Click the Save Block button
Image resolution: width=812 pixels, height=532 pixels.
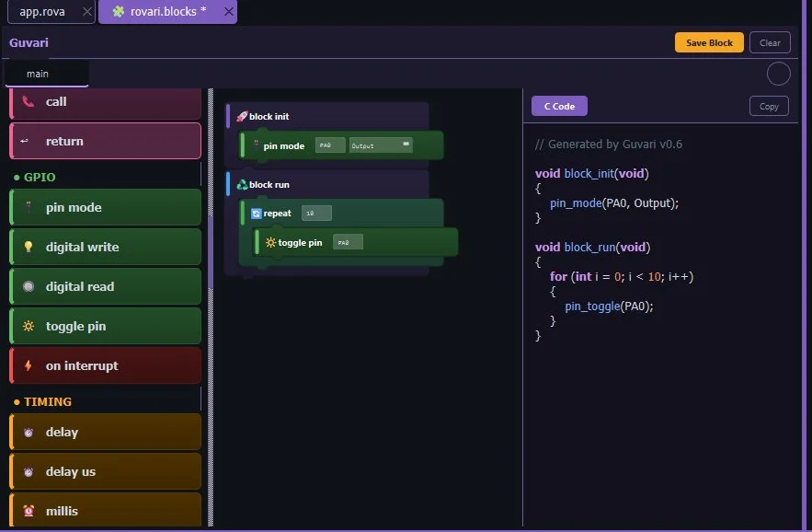[709, 43]
